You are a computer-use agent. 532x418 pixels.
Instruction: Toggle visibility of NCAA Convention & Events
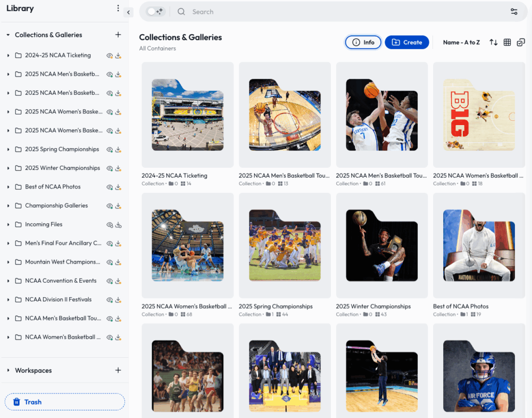pos(110,281)
